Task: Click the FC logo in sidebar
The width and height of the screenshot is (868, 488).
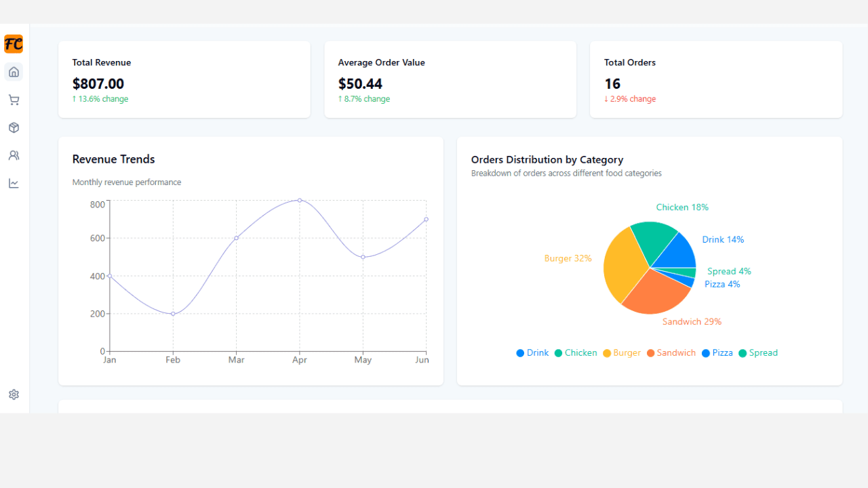Action: 14,44
